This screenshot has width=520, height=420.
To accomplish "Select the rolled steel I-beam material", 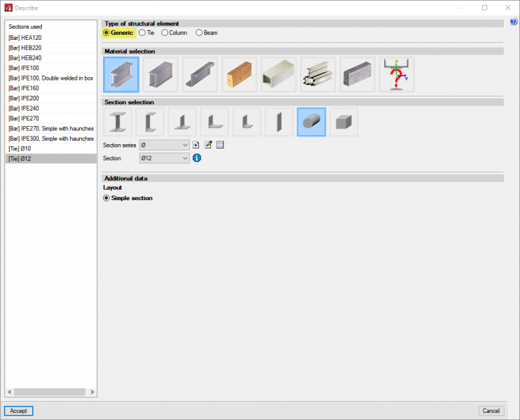I will 121,75.
